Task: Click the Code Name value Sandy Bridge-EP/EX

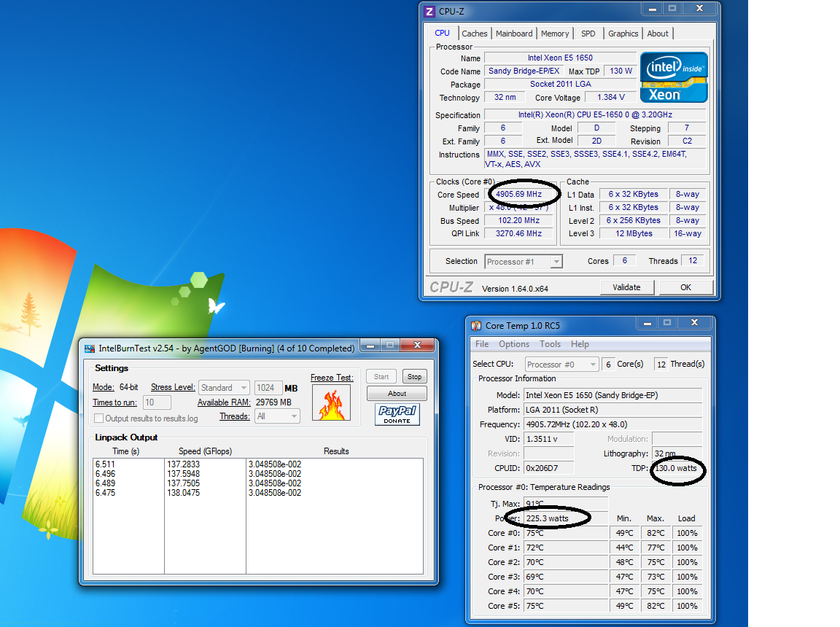Action: (x=524, y=71)
